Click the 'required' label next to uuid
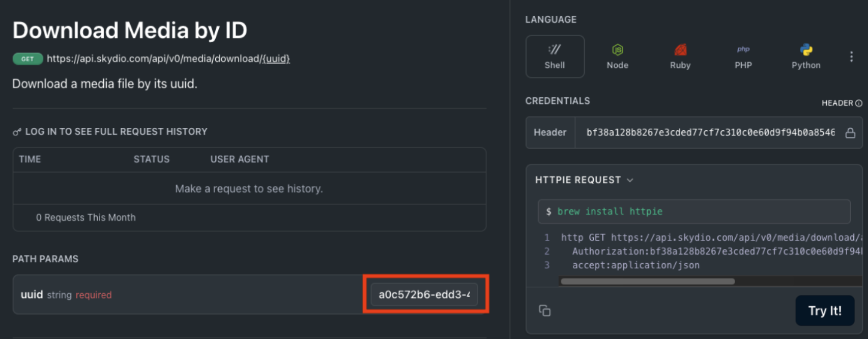Screen dimensions: 868x339 pos(94,295)
